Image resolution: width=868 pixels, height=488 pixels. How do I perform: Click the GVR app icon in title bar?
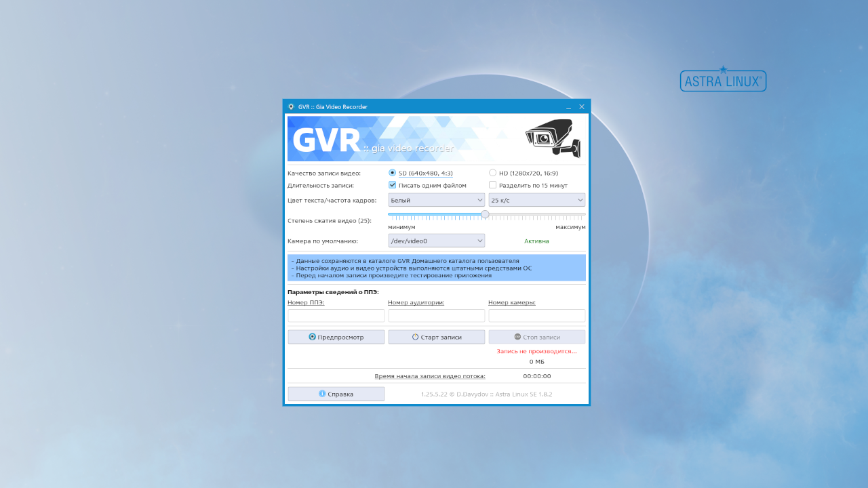(291, 106)
